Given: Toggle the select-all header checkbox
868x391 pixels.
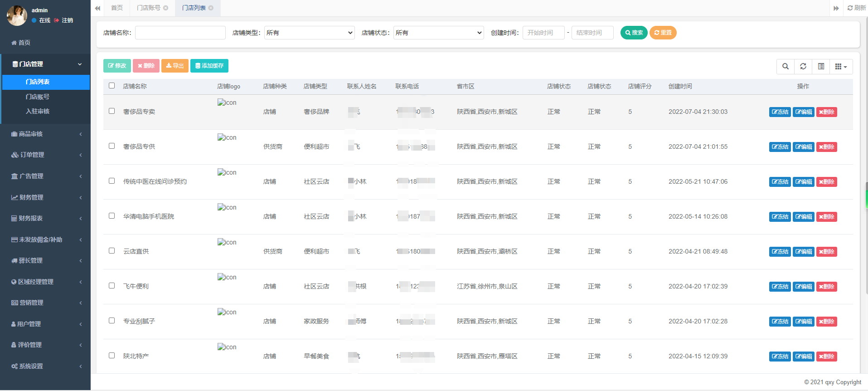Looking at the screenshot, I should pyautogui.click(x=112, y=86).
